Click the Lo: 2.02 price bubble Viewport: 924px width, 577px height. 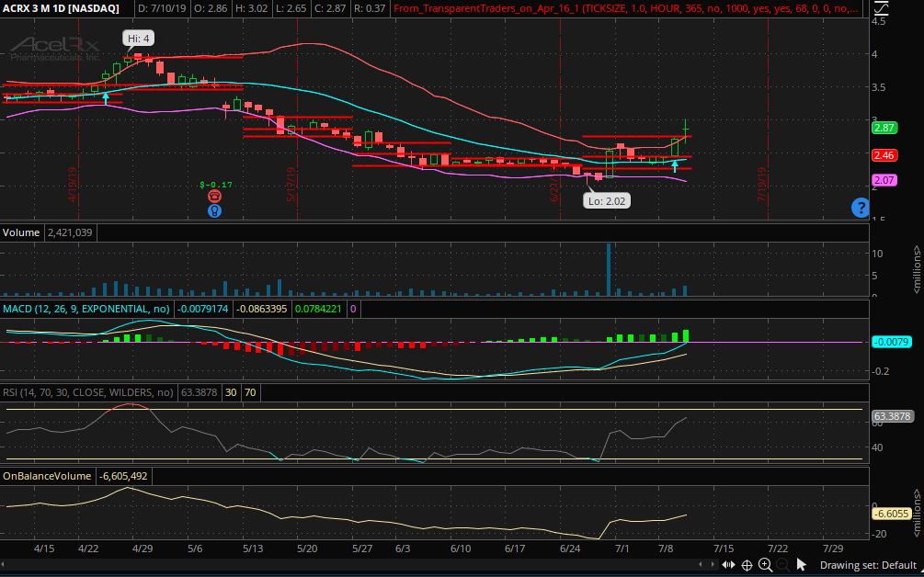607,201
